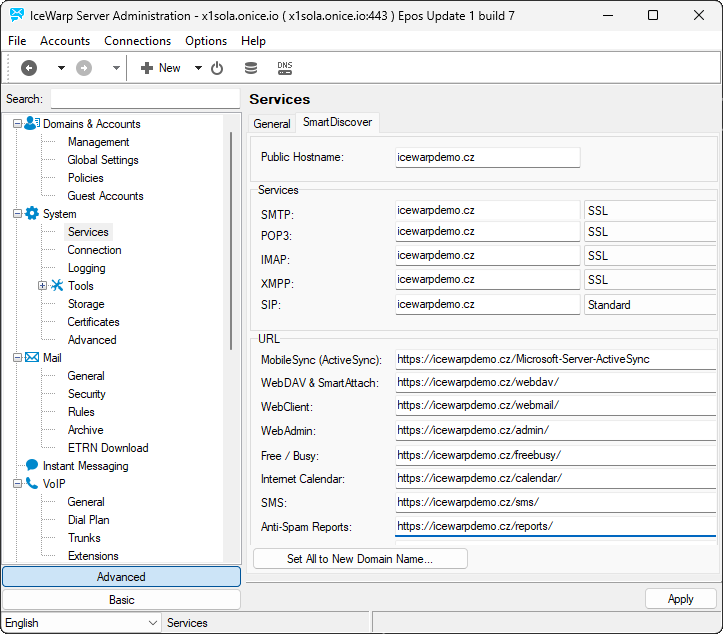Open the Help menu

pos(253,41)
